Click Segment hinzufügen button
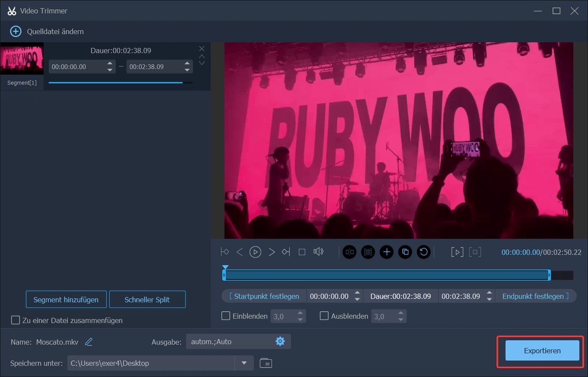Screen dimensions: 588x377 tap(66, 299)
